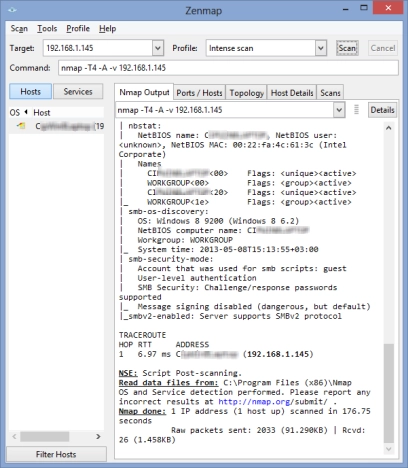Open the Tools menu
Image resolution: width=408 pixels, height=468 pixels.
[47, 29]
